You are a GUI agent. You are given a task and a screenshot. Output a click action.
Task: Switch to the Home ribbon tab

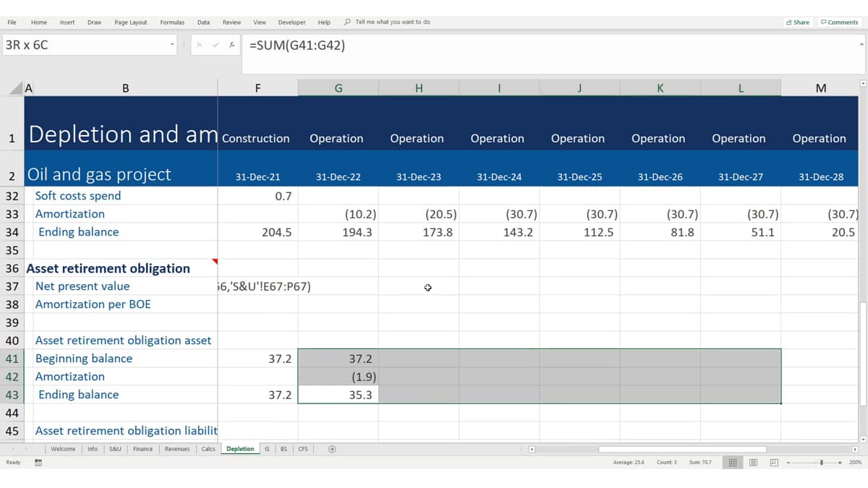click(x=39, y=22)
